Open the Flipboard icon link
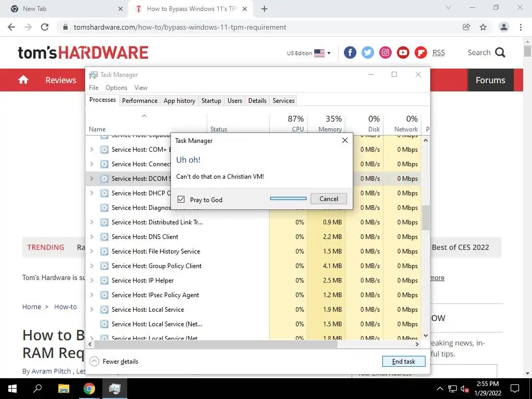 [x=420, y=52]
